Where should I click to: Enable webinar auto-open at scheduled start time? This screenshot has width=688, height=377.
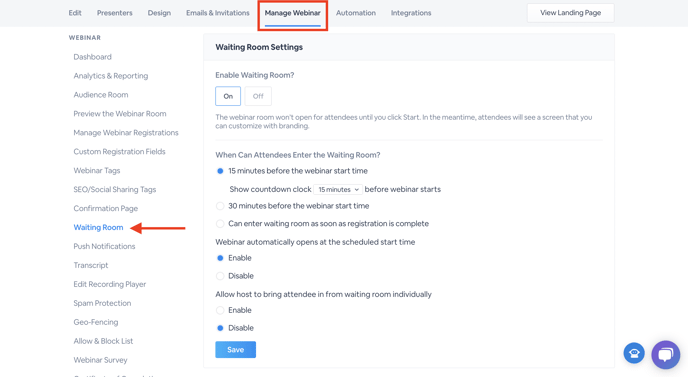(220, 258)
